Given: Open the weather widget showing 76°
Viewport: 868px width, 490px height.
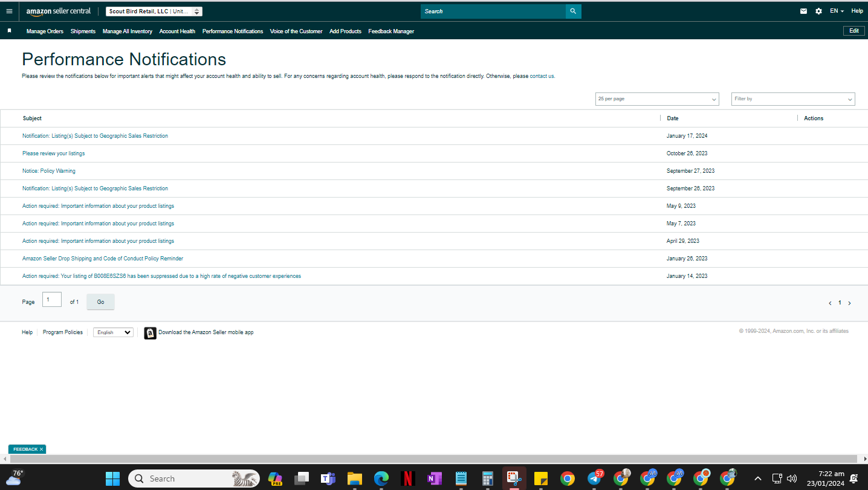Looking at the screenshot, I should pyautogui.click(x=14, y=478).
